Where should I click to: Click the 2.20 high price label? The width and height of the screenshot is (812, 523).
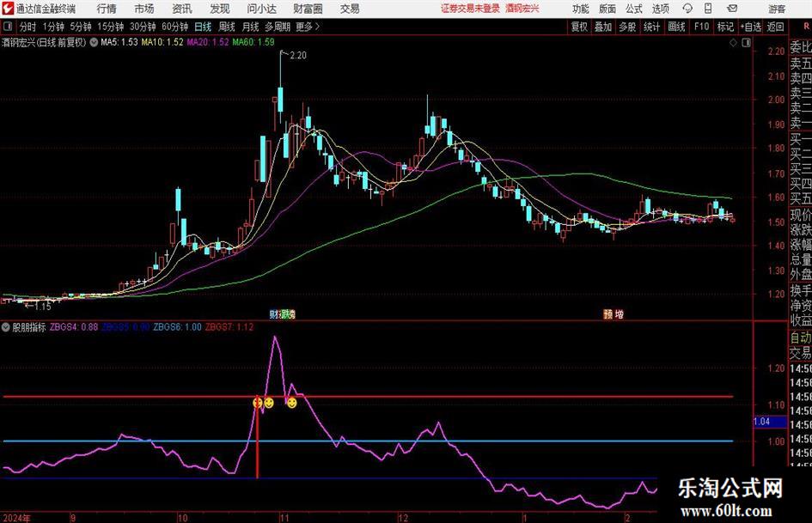coord(298,56)
